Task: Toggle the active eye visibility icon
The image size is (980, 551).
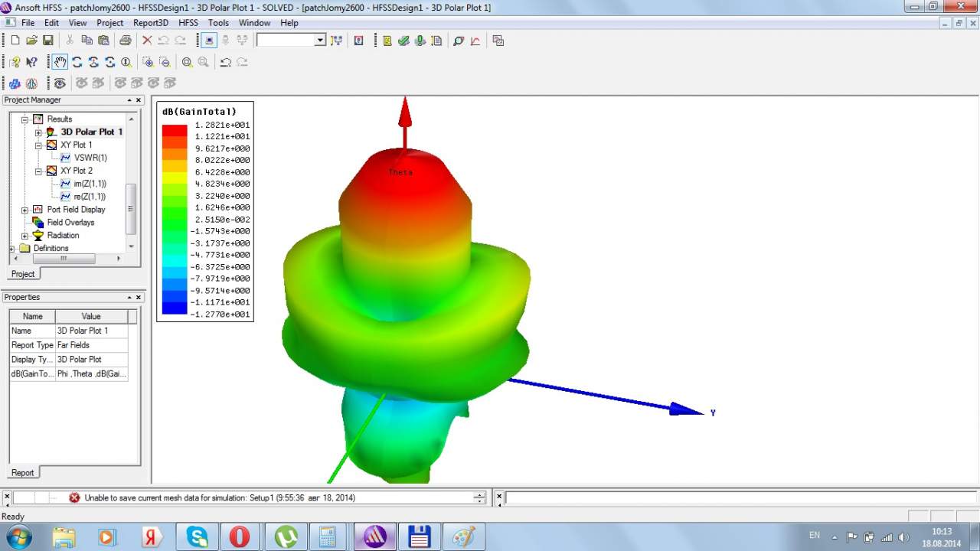Action: (x=60, y=83)
